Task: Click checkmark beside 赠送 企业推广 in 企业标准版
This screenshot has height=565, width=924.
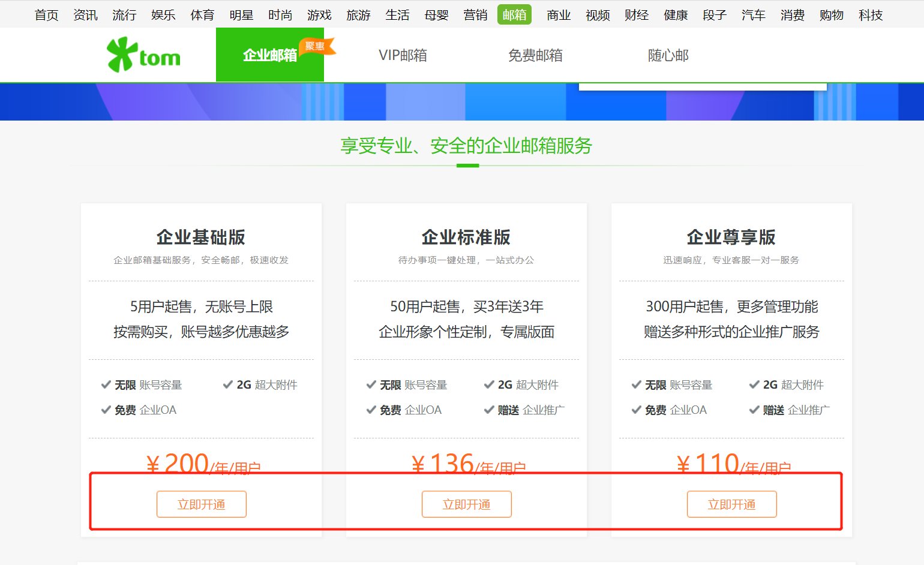Action: point(489,410)
